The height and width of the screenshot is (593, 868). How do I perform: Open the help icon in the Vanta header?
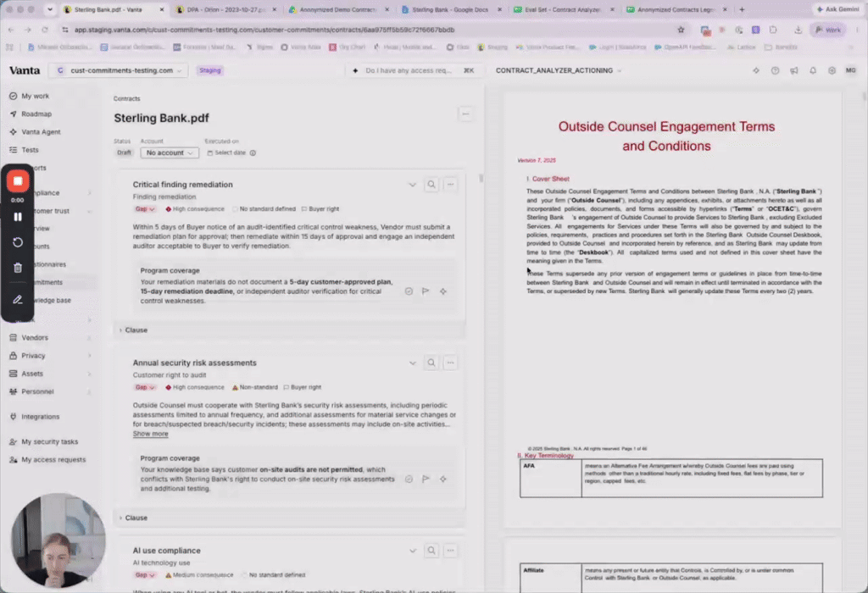coord(775,71)
